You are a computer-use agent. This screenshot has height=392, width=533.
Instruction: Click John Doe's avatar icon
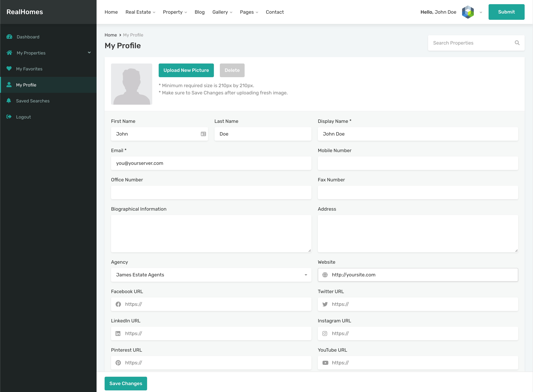pos(468,12)
